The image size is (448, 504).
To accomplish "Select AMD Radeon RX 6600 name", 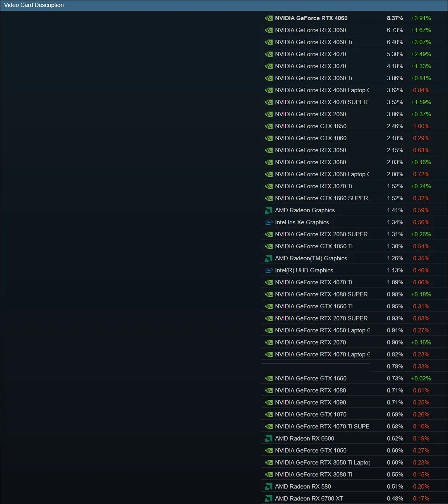I will coord(304,439).
